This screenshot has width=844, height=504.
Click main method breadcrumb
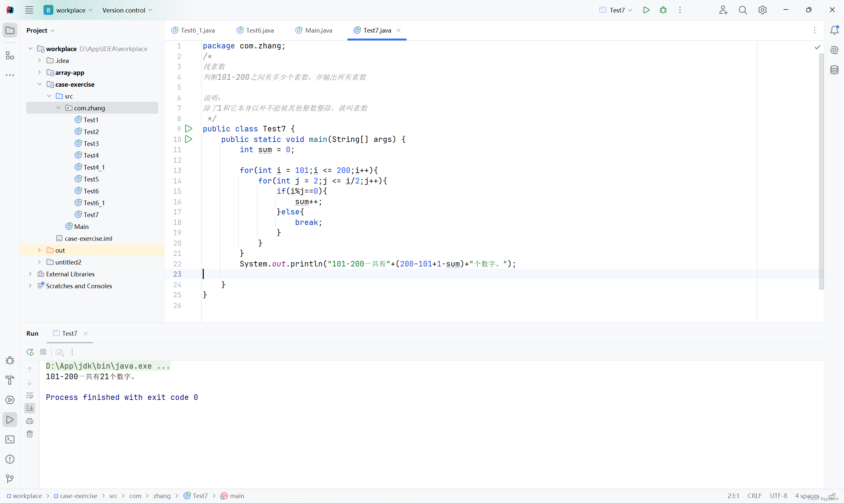tap(233, 496)
